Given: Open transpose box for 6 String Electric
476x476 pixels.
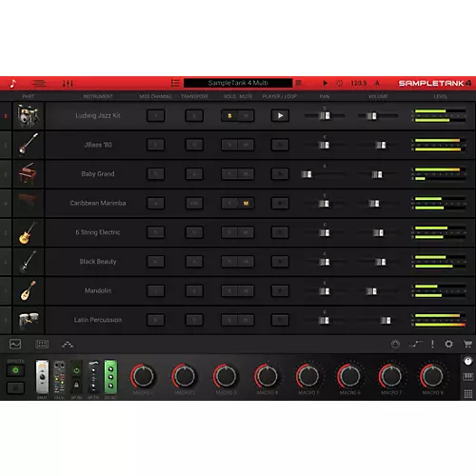Looking at the screenshot, I should pyautogui.click(x=194, y=232).
